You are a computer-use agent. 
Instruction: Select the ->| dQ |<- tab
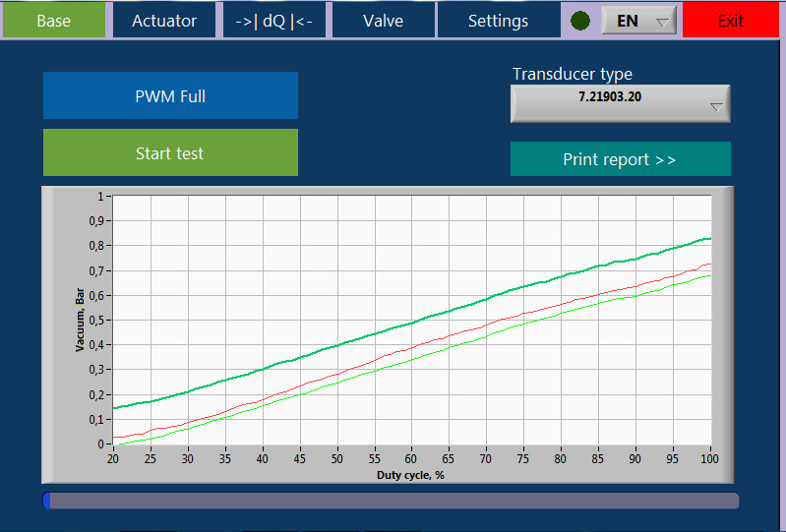pos(274,21)
